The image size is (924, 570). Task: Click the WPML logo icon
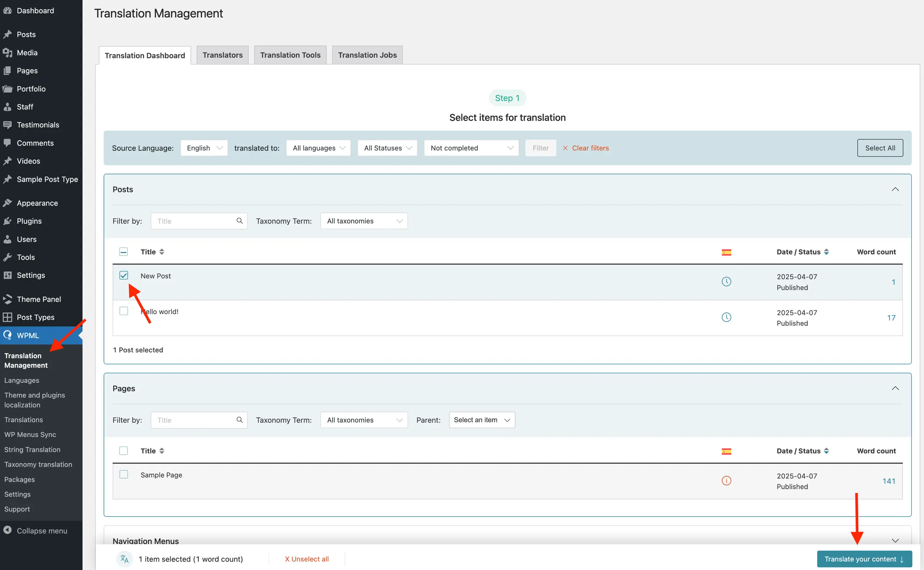(8, 335)
